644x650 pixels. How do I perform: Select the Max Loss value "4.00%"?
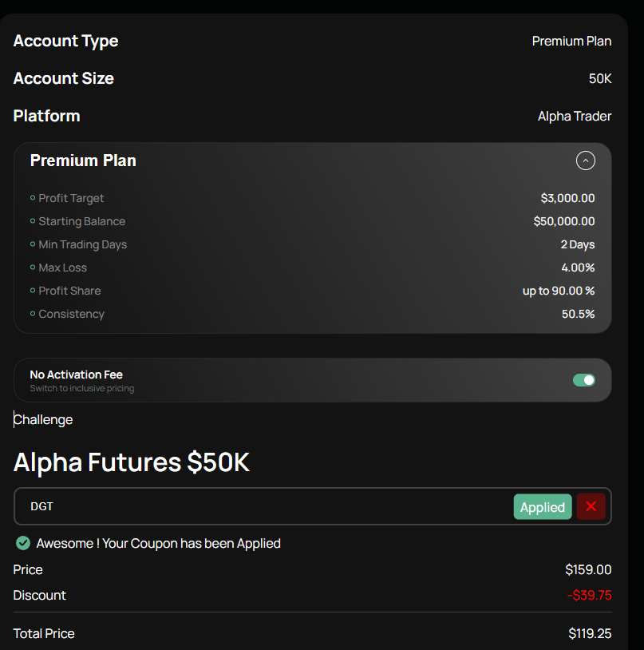[x=578, y=268]
